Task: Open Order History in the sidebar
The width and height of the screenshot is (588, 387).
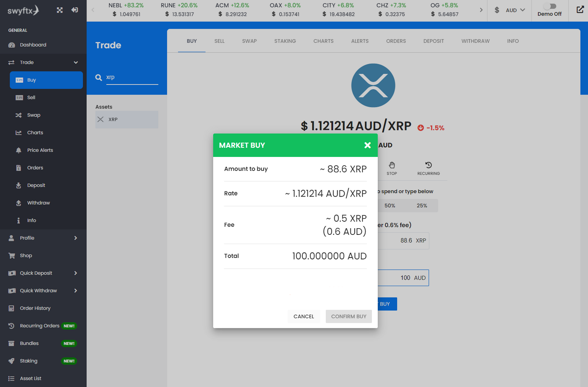Action: pos(43,308)
